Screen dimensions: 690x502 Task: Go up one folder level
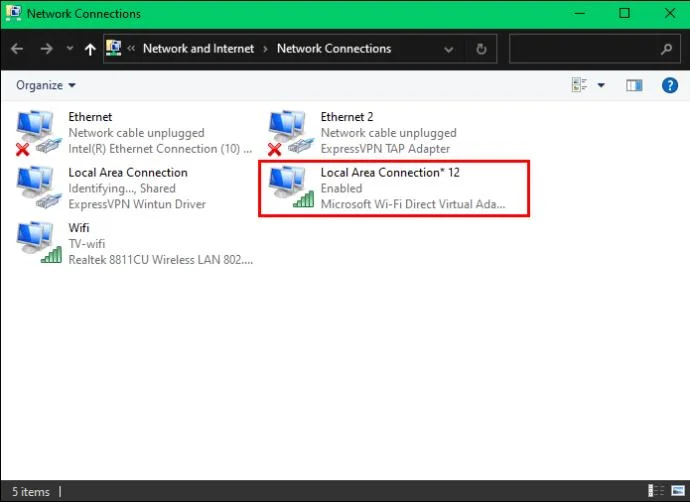click(x=91, y=48)
